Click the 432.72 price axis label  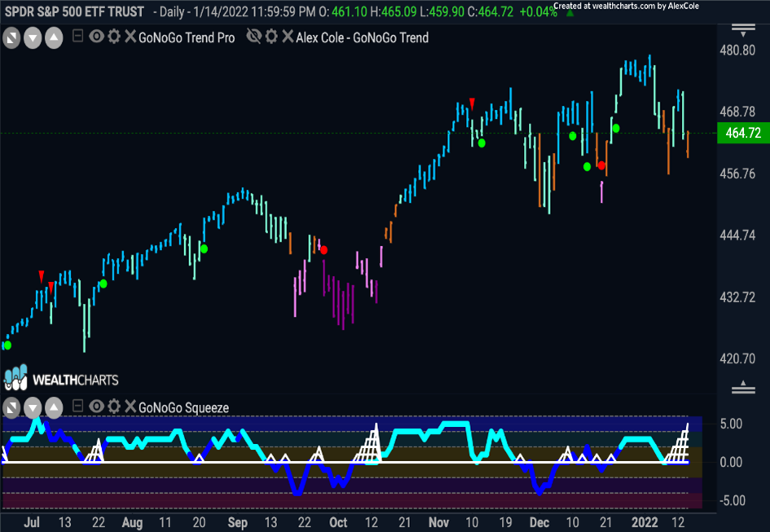click(737, 297)
